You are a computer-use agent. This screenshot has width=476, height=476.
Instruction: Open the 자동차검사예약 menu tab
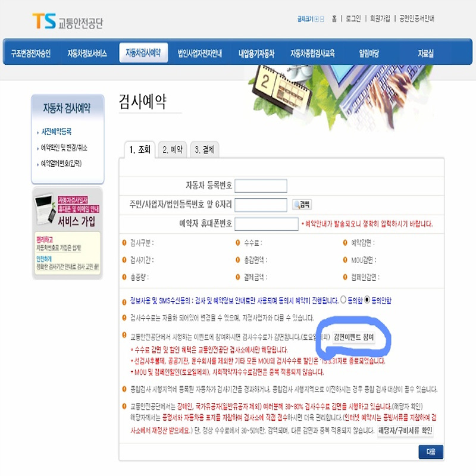click(x=143, y=53)
